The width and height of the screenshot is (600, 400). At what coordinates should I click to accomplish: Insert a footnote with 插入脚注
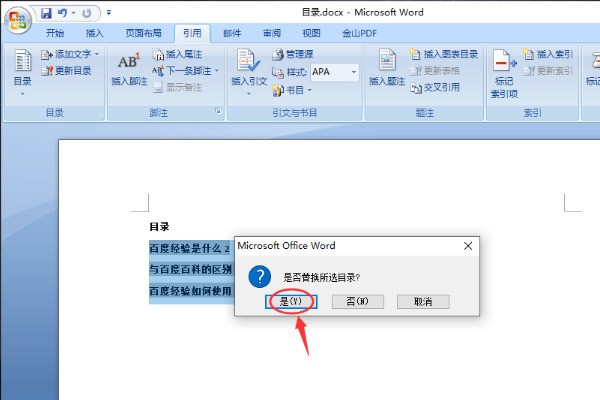129,68
